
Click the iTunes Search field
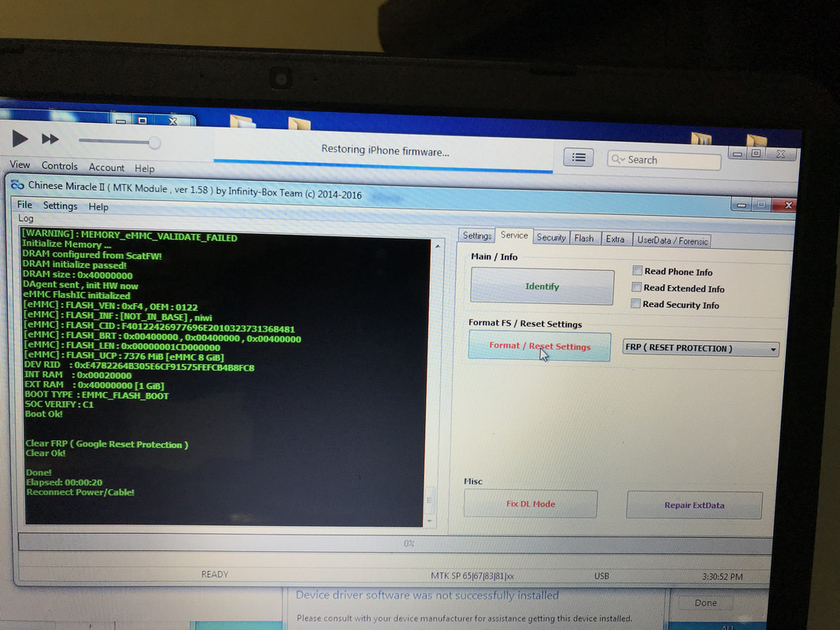click(664, 160)
